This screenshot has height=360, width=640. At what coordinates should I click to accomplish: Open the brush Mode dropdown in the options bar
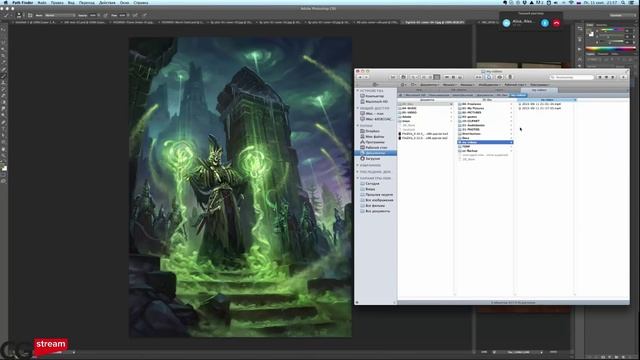point(60,15)
